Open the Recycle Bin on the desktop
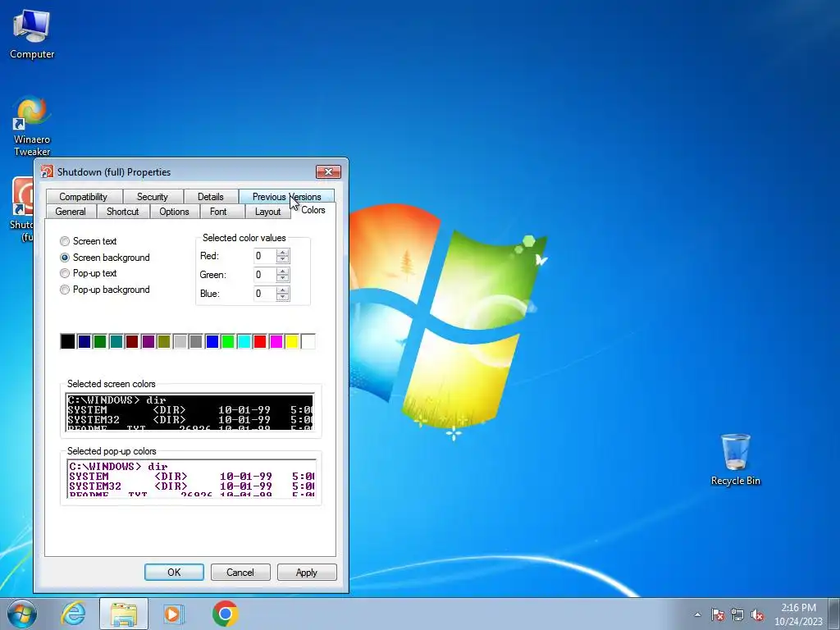 click(x=735, y=459)
